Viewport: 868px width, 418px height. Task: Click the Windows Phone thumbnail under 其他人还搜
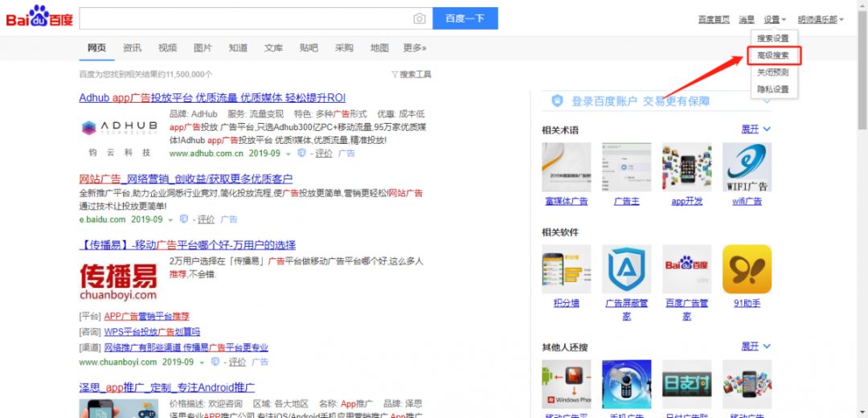coord(567,384)
